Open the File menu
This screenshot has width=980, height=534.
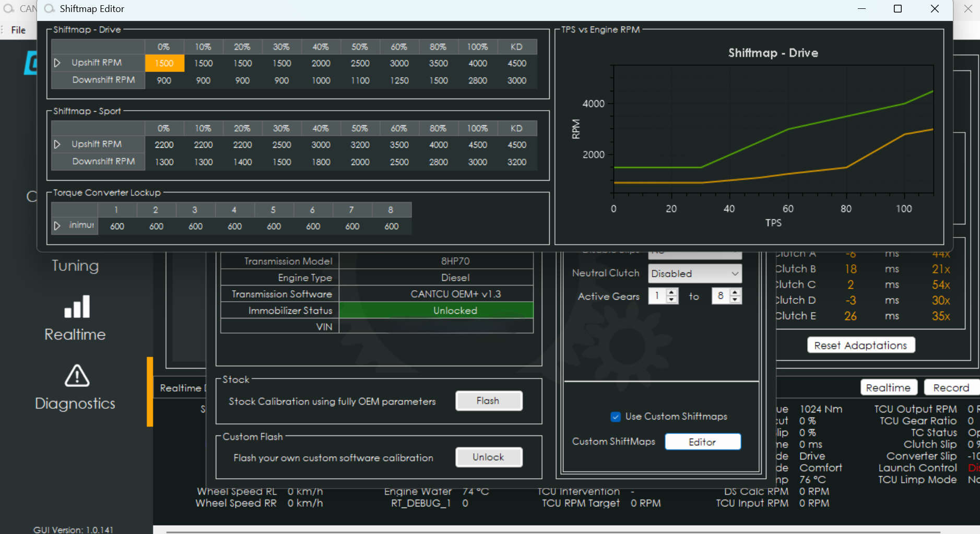tap(18, 30)
